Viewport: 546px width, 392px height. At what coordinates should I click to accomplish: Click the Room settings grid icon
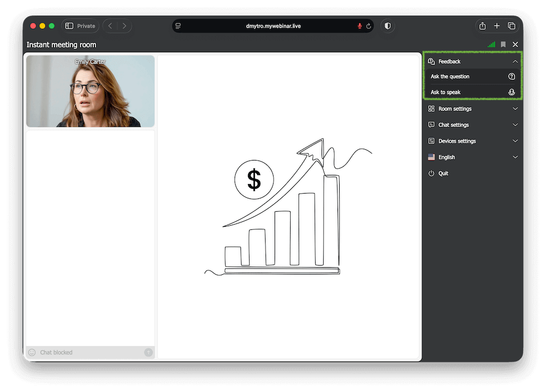point(431,108)
